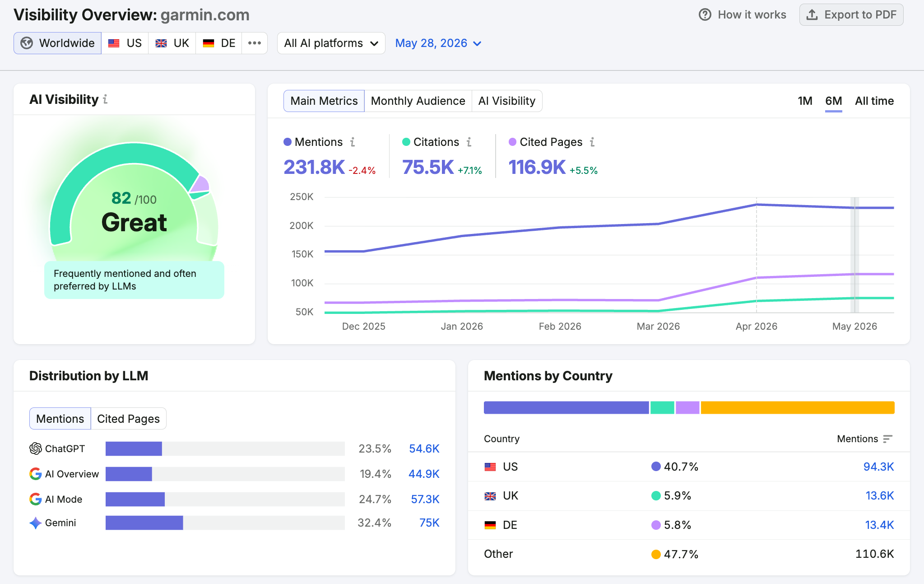Click the US blue segment in country bar

tap(566, 407)
